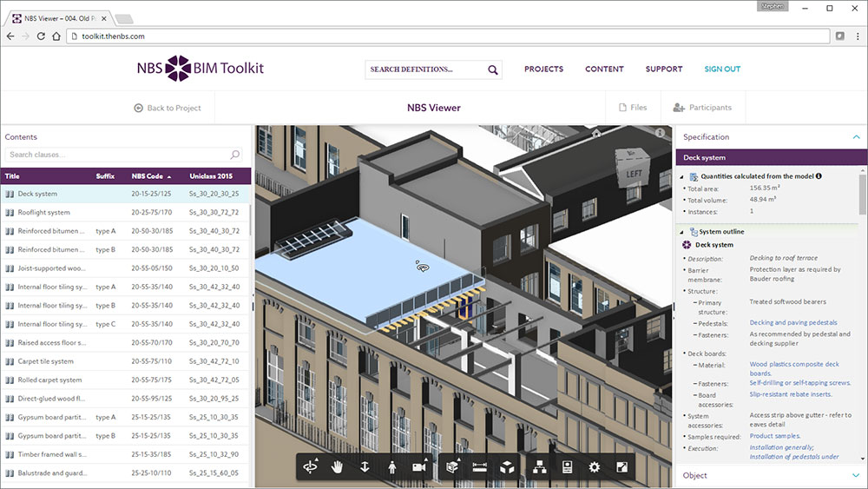Image resolution: width=868 pixels, height=489 pixels.
Task: Open Self-drilling or self-tapping screws link
Action: [800, 383]
